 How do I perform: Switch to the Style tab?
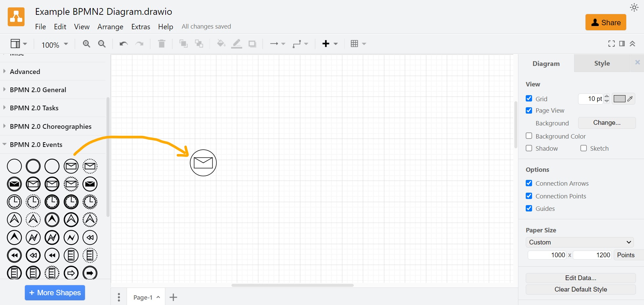[x=602, y=63]
